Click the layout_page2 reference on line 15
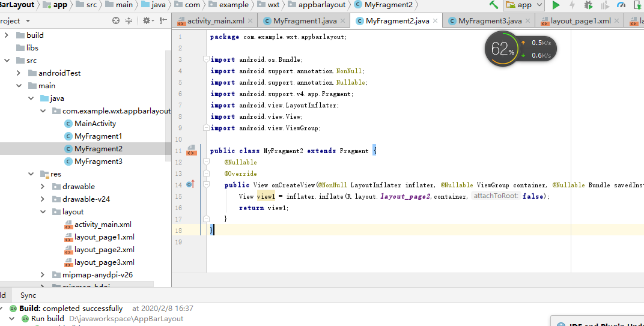The width and height of the screenshot is (644, 326). [405, 196]
